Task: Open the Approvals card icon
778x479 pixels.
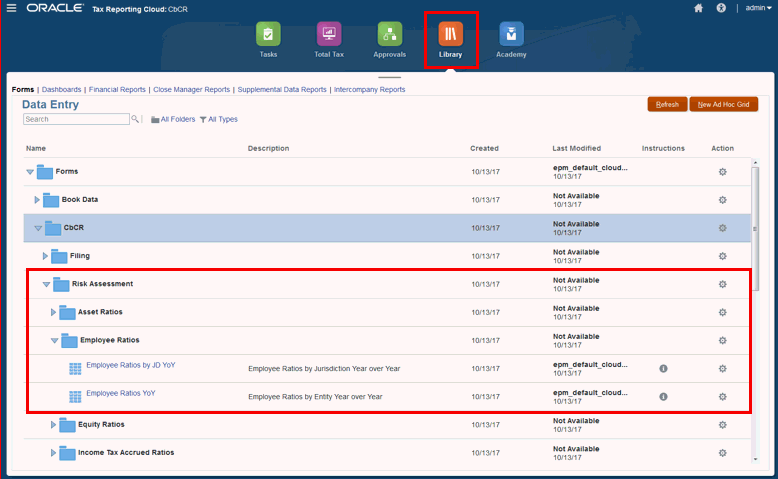Action: tap(389, 34)
